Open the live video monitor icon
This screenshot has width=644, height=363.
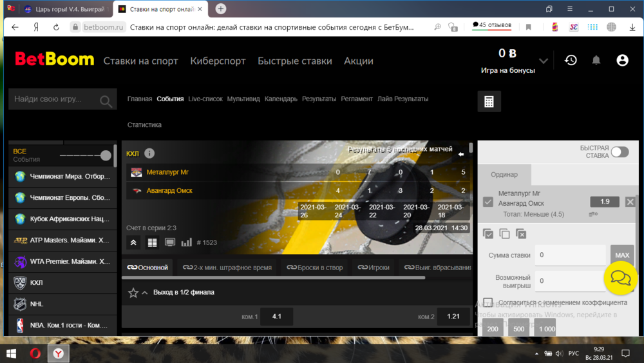point(169,242)
